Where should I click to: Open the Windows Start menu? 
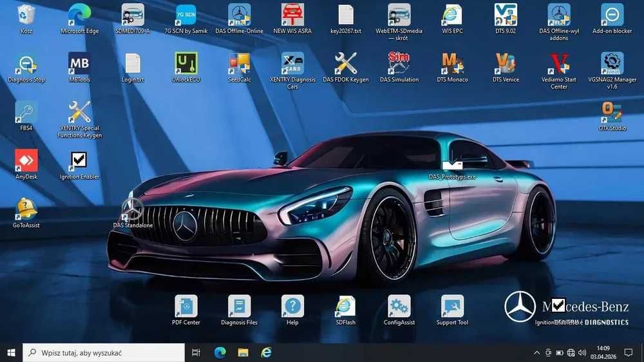coord(11,352)
